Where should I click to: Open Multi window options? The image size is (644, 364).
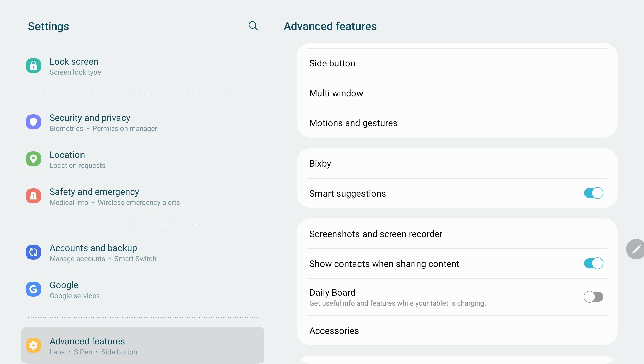coord(336,93)
